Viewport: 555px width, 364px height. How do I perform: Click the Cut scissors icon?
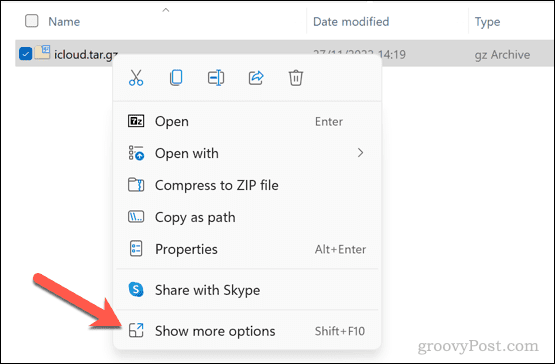(136, 78)
